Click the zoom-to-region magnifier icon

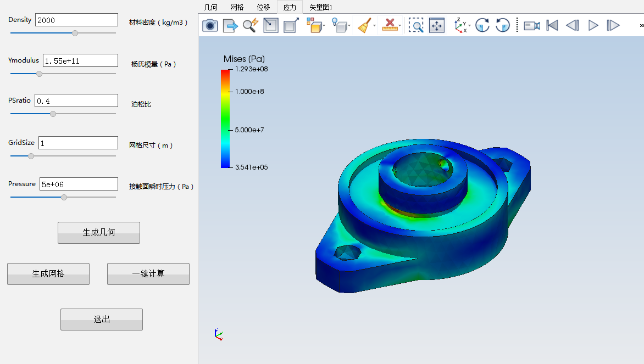[416, 25]
